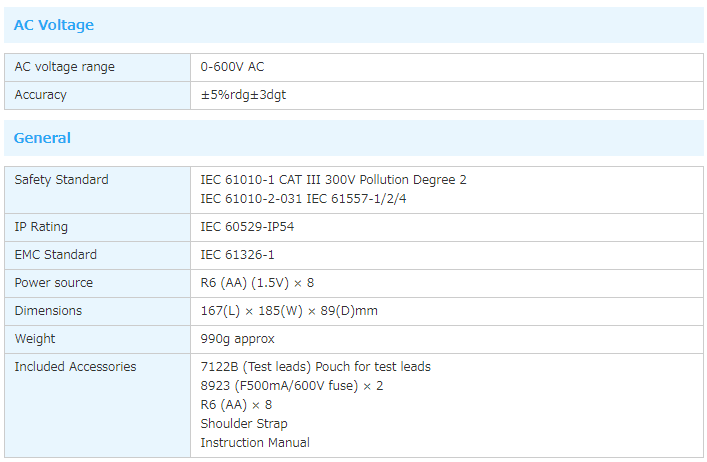Click the Dimensions value 167(L) × 185(W) × 89(D)mm
This screenshot has width=707, height=462.
click(289, 311)
